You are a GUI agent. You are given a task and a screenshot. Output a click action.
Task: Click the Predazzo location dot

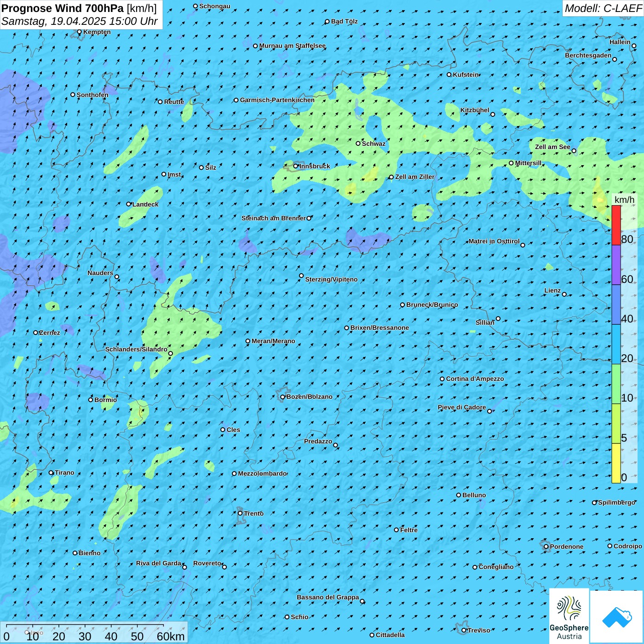[x=335, y=445]
